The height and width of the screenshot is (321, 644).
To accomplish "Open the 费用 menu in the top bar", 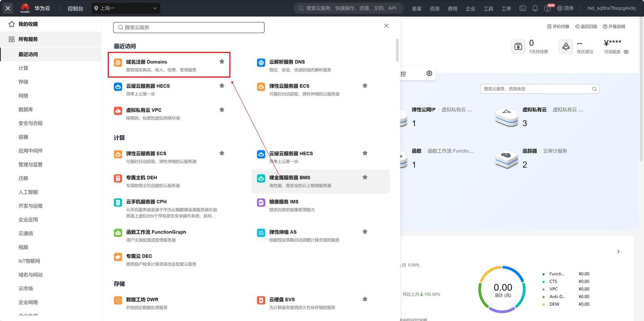I will [x=453, y=9].
